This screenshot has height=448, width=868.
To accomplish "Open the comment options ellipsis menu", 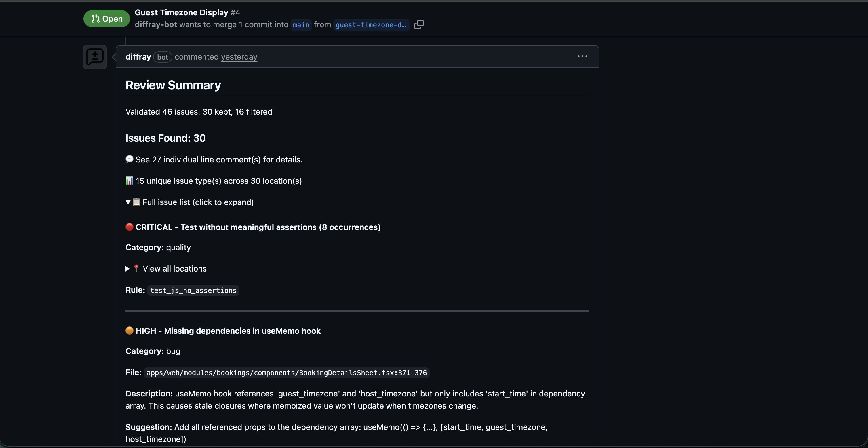I will coord(582,56).
